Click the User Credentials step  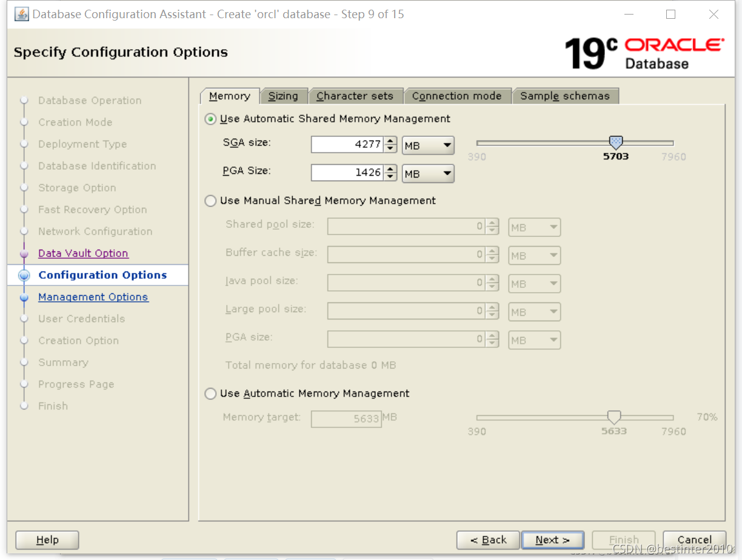[81, 319]
